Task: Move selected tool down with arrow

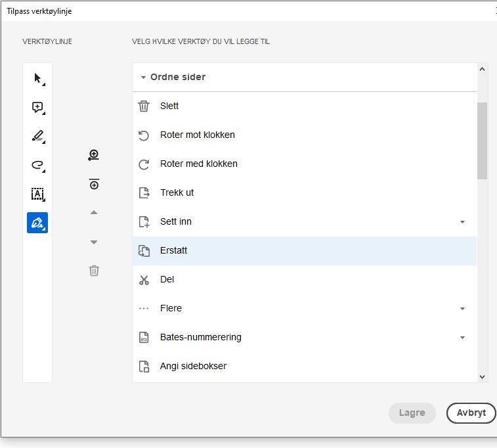Action: point(94,242)
